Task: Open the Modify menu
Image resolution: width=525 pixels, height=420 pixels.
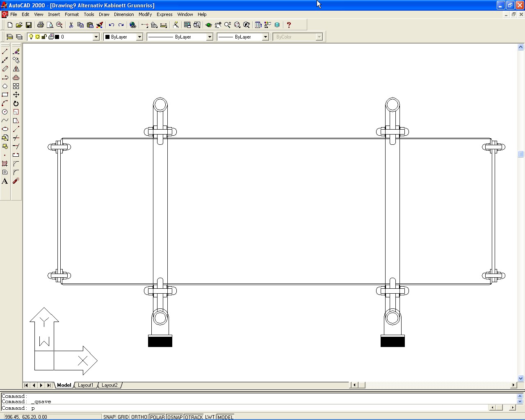Action: tap(145, 14)
